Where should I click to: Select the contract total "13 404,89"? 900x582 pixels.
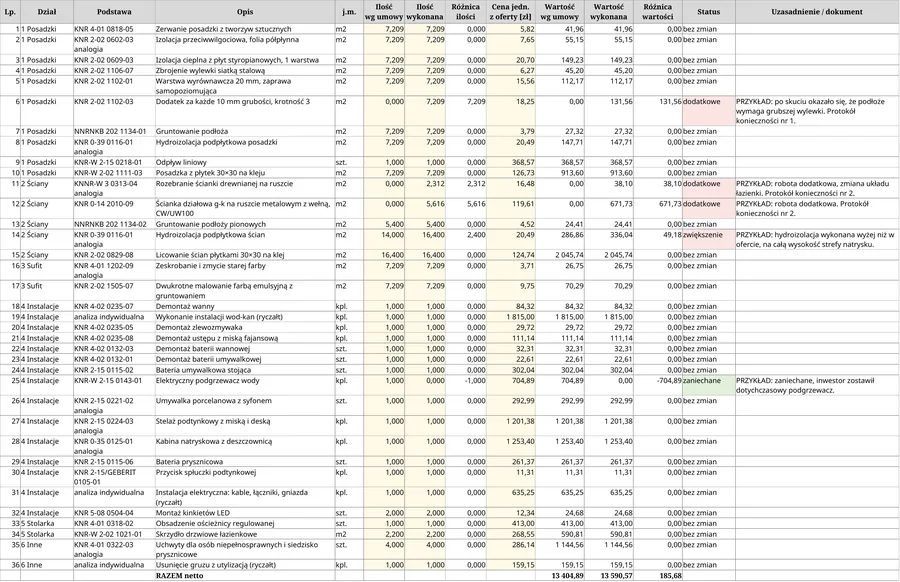click(x=560, y=576)
